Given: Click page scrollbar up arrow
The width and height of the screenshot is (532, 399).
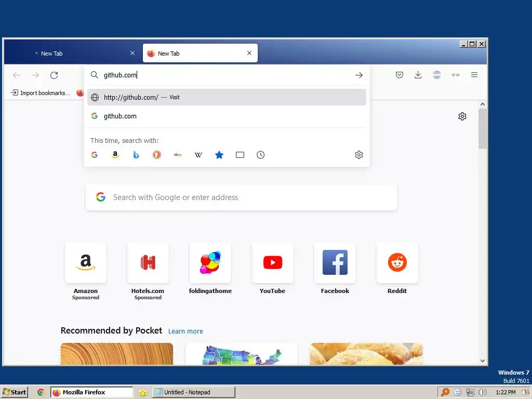Looking at the screenshot, I should pyautogui.click(x=483, y=104).
